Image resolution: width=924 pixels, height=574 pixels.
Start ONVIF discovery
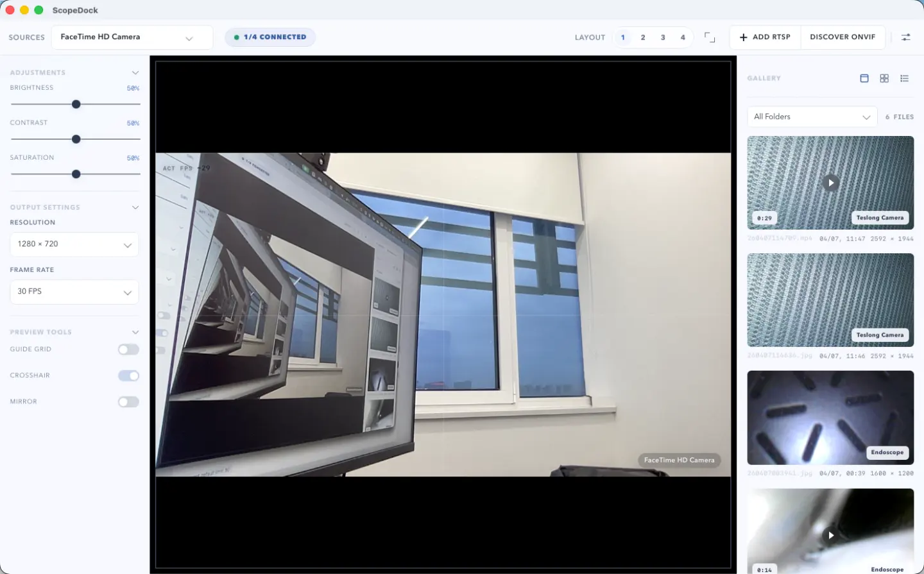click(x=843, y=37)
